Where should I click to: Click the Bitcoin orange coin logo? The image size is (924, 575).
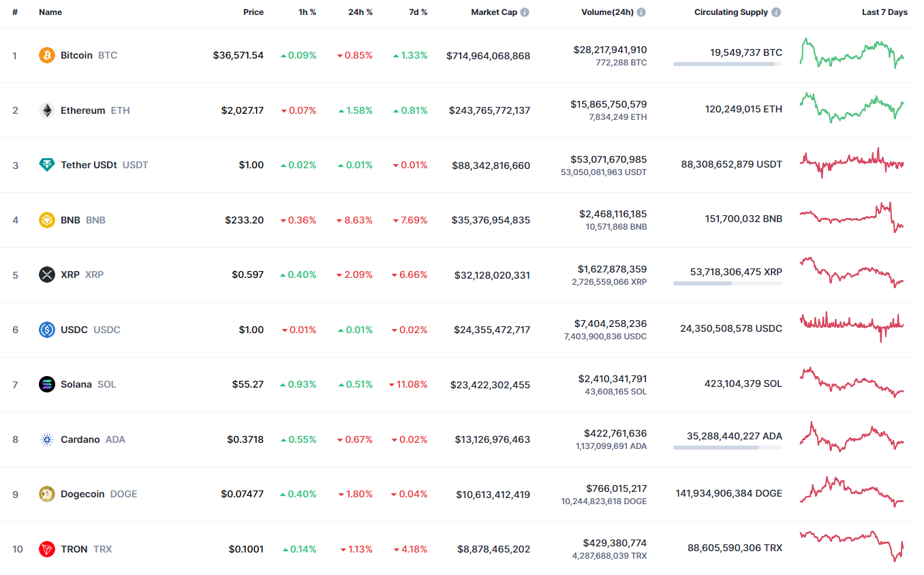(x=47, y=55)
